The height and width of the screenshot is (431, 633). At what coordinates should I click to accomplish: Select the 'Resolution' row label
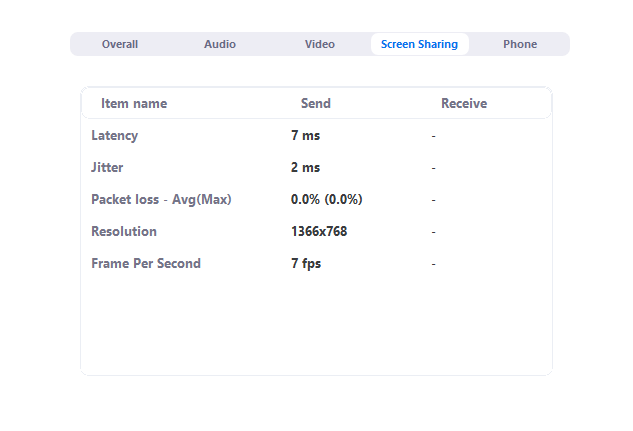coord(124,231)
